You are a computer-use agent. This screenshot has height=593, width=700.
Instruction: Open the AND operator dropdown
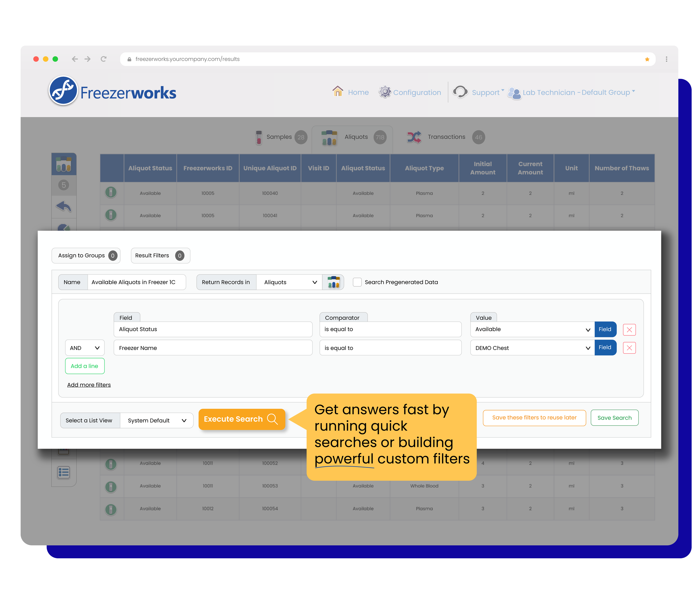(85, 348)
